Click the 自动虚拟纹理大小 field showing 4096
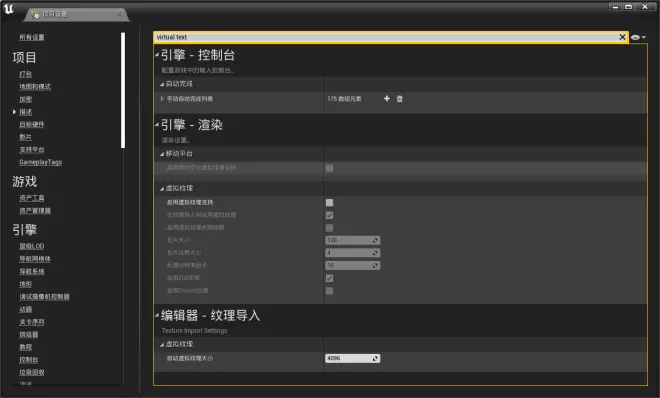The height and width of the screenshot is (398, 660). point(353,358)
